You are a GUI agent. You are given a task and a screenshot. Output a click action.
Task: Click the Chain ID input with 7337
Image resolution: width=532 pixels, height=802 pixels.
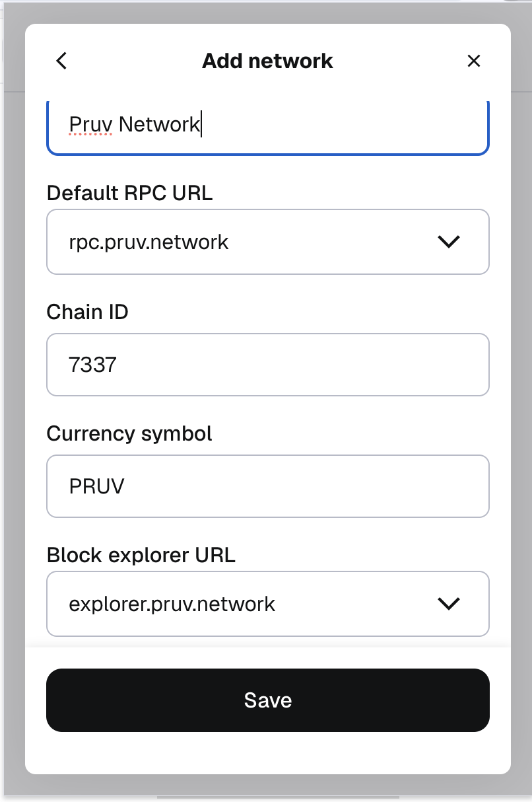pyautogui.click(x=267, y=365)
